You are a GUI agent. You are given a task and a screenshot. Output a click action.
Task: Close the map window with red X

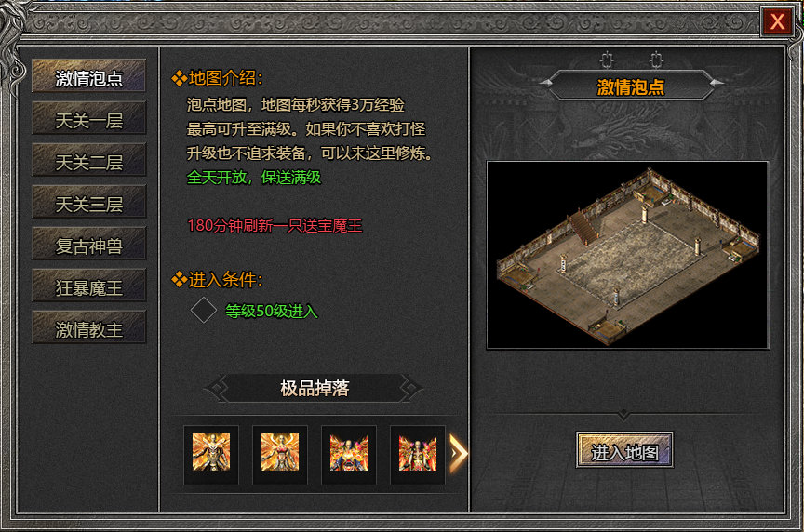(x=777, y=21)
